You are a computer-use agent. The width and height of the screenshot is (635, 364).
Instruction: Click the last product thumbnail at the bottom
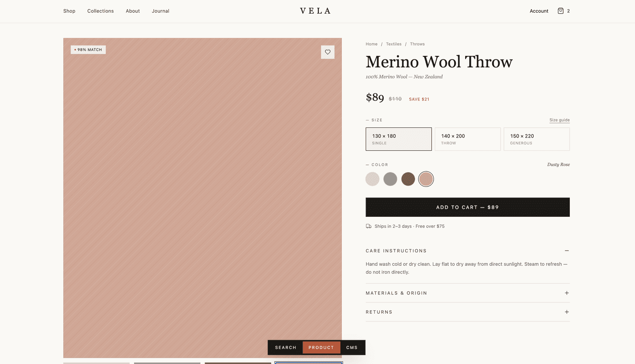coord(308,363)
